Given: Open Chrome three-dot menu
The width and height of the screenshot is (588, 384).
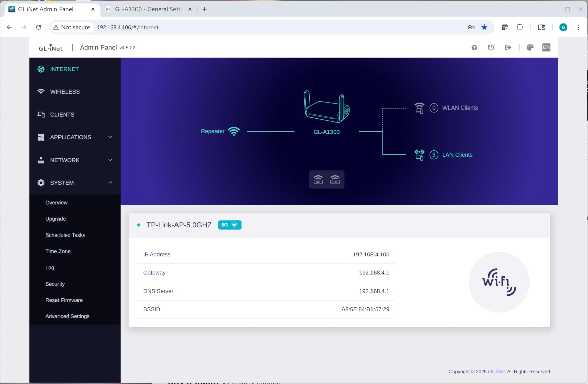Looking at the screenshot, I should [x=578, y=27].
